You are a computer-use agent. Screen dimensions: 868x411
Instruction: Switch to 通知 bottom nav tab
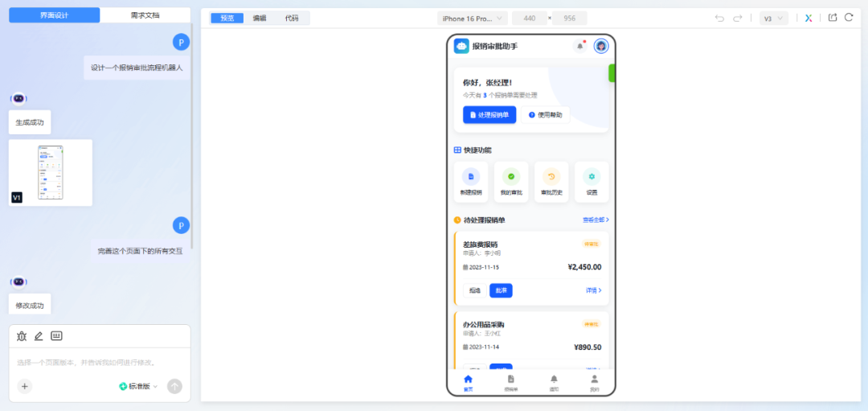click(x=554, y=383)
